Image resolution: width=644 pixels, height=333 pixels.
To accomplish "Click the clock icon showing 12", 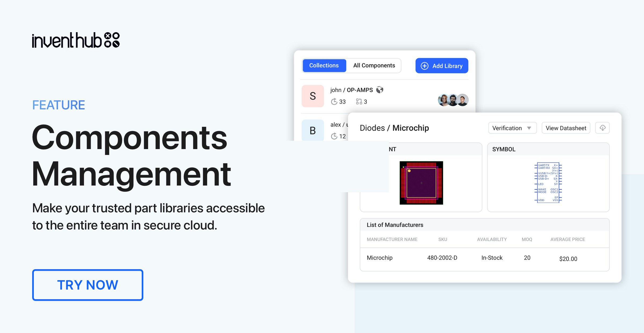I will tap(334, 136).
